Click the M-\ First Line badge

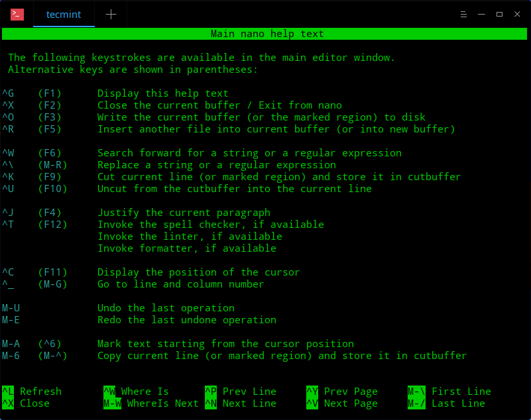(x=416, y=392)
